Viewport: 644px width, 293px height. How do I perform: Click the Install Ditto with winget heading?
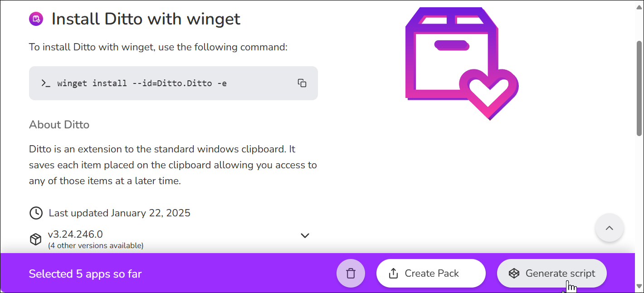pyautogui.click(x=146, y=19)
